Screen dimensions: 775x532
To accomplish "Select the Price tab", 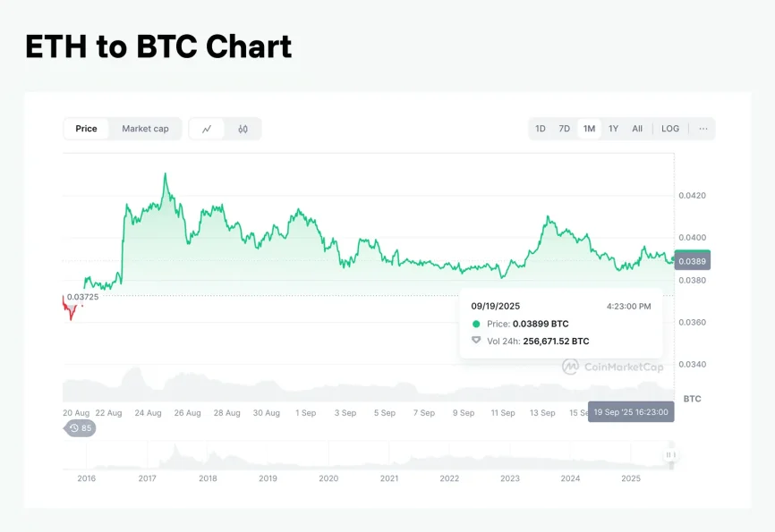I will click(x=87, y=129).
